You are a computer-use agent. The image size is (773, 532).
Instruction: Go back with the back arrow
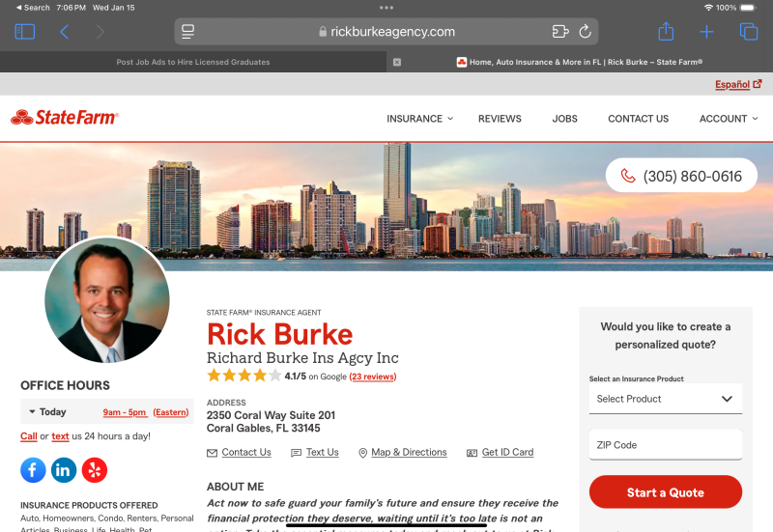click(x=64, y=32)
